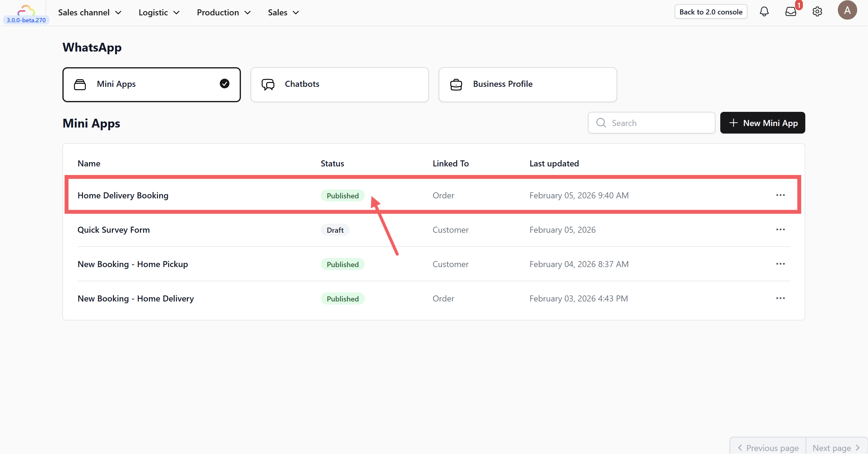Open the notifications bell
The height and width of the screenshot is (454, 868).
tap(764, 12)
